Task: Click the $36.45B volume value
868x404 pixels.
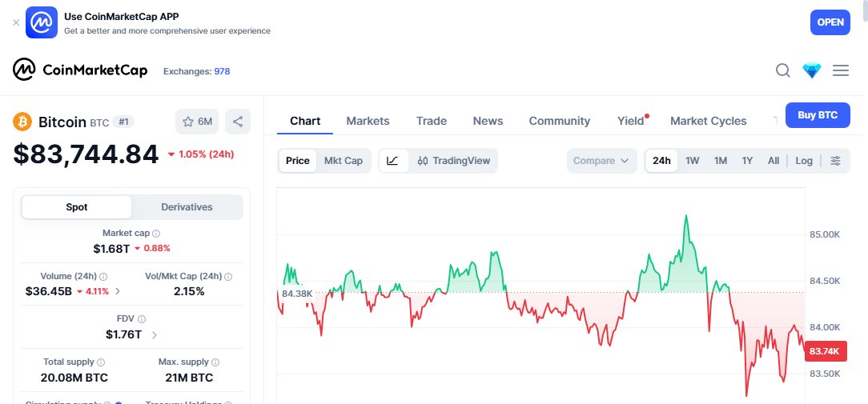Action: 49,291
